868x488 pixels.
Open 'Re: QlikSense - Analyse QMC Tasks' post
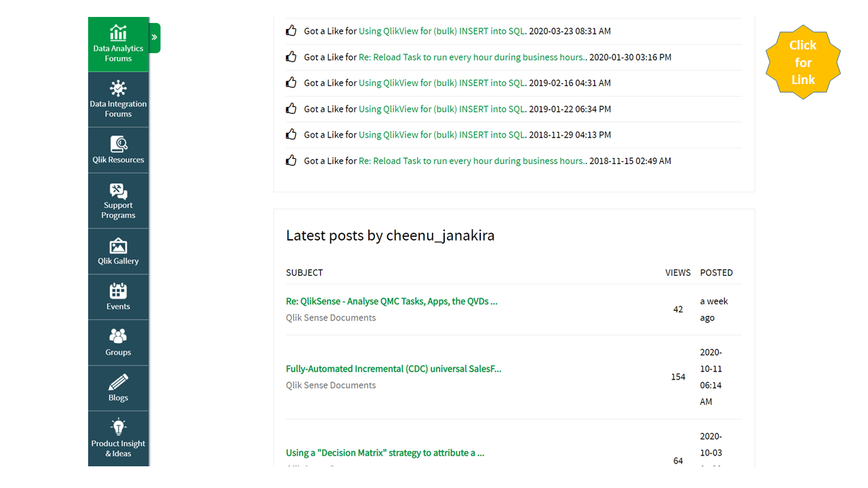coord(391,302)
